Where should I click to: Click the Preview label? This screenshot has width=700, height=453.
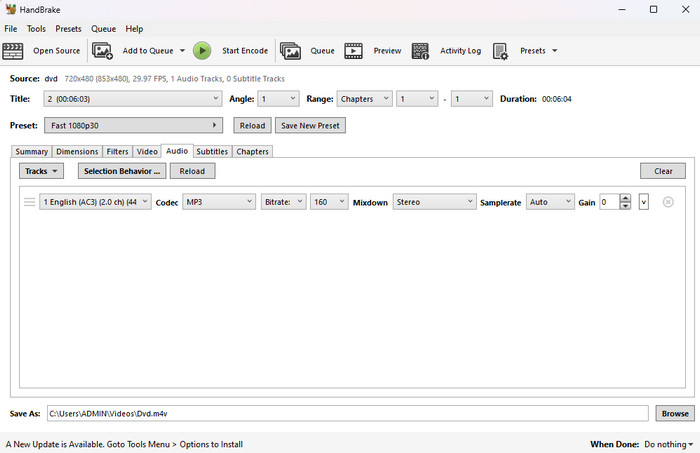(x=387, y=51)
